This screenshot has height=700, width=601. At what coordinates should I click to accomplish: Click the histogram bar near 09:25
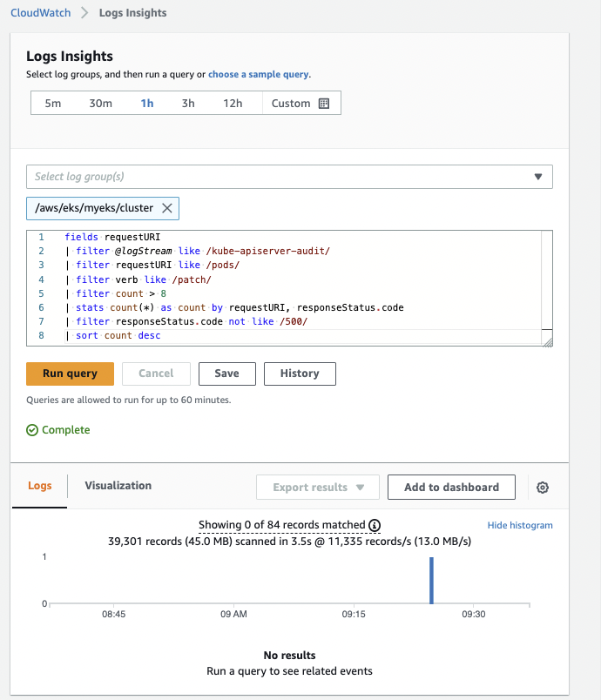click(x=431, y=581)
